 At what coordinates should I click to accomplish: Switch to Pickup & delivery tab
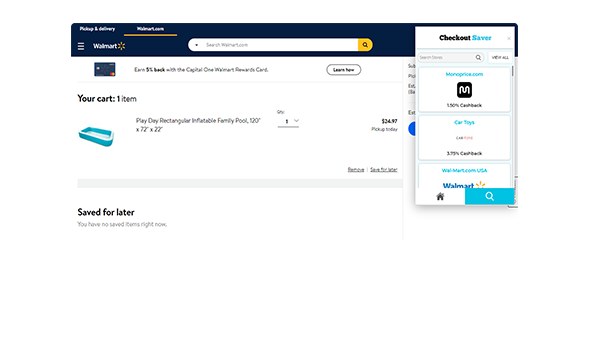click(97, 29)
